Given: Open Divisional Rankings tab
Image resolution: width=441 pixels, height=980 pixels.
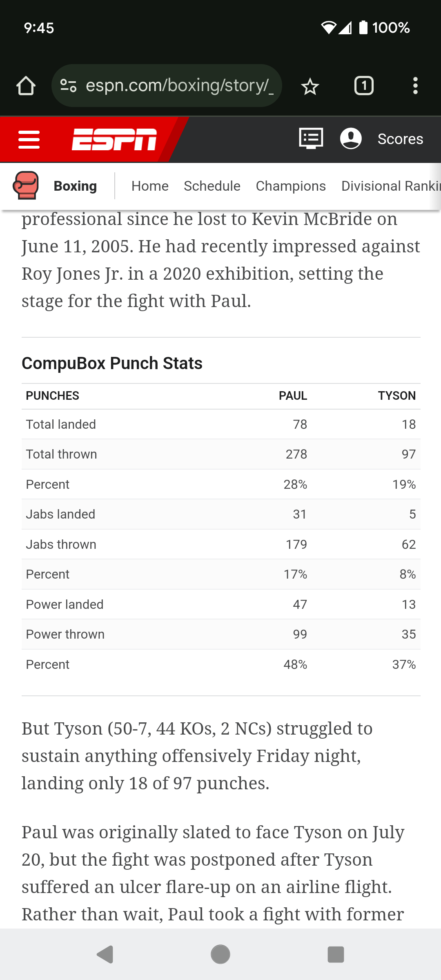Looking at the screenshot, I should (x=391, y=186).
